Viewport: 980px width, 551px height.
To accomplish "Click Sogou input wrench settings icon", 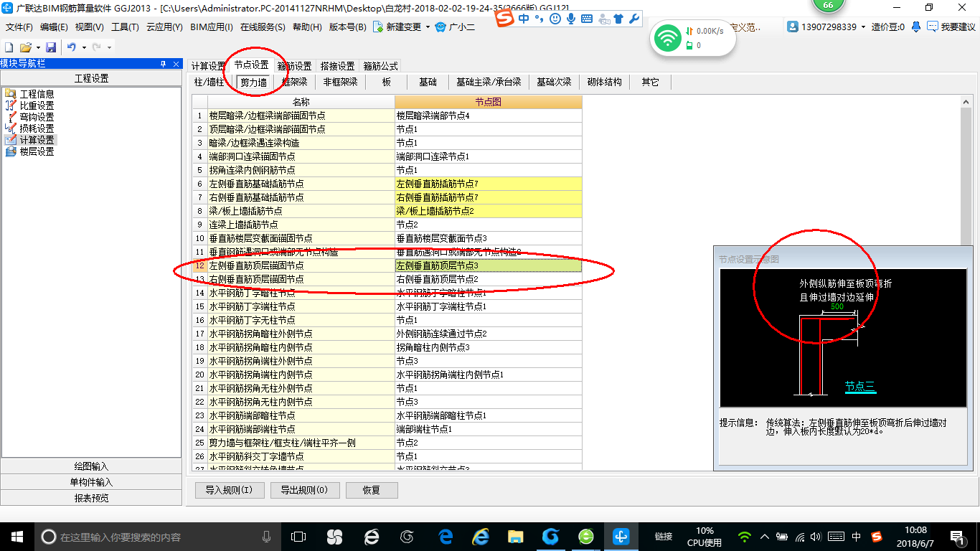I will click(x=633, y=19).
